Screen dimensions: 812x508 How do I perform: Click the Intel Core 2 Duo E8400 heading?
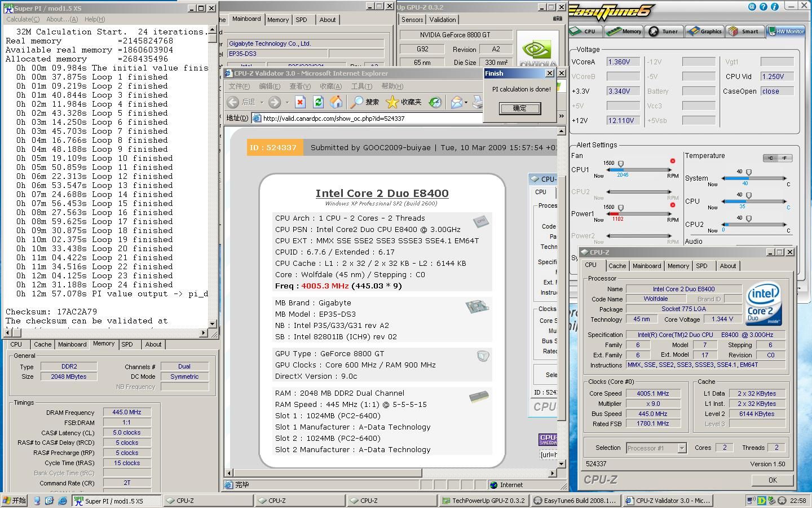click(x=382, y=193)
